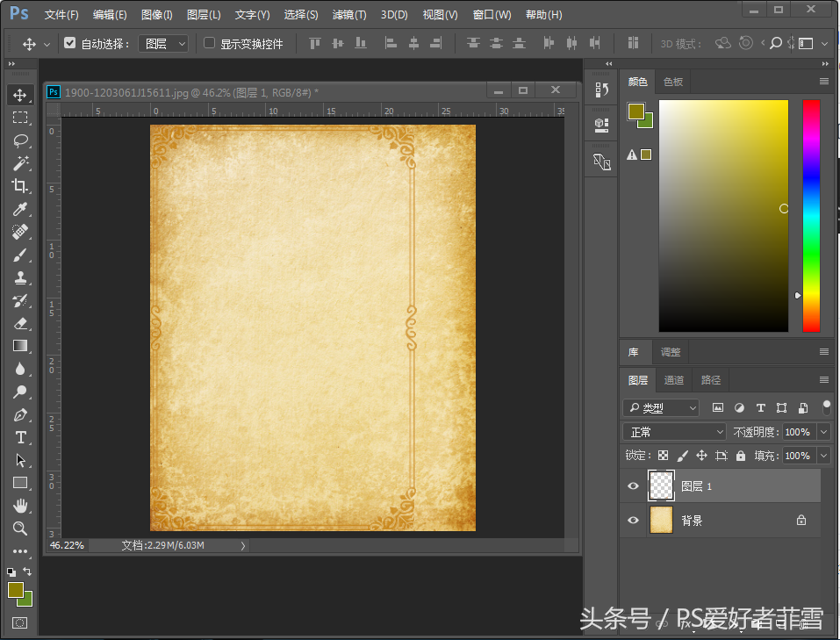Uncheck the 自动选择 checkbox

(x=70, y=43)
